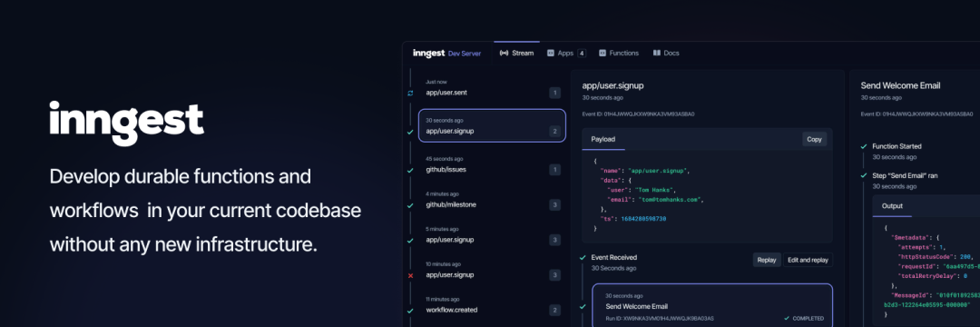Click the Docs book icon
The image size is (980, 327).
click(657, 54)
